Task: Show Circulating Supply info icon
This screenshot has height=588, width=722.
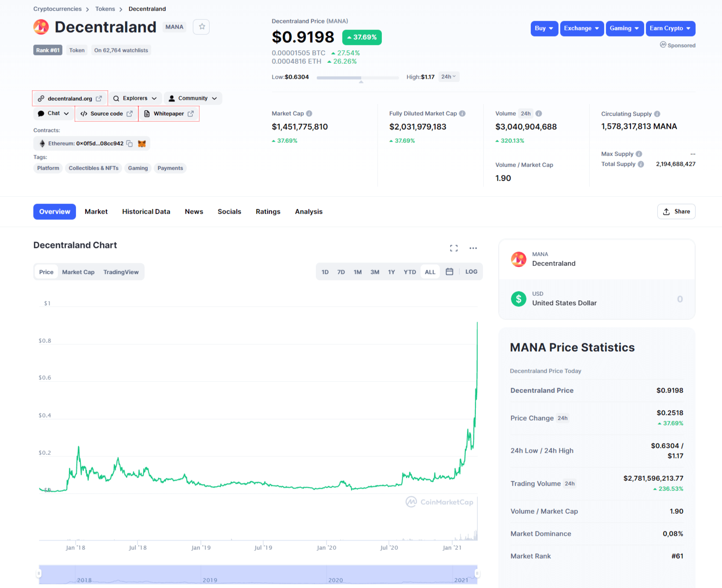Action: click(x=657, y=114)
